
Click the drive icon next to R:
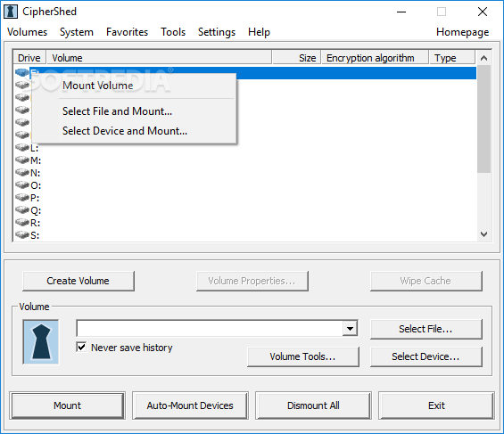(x=22, y=223)
